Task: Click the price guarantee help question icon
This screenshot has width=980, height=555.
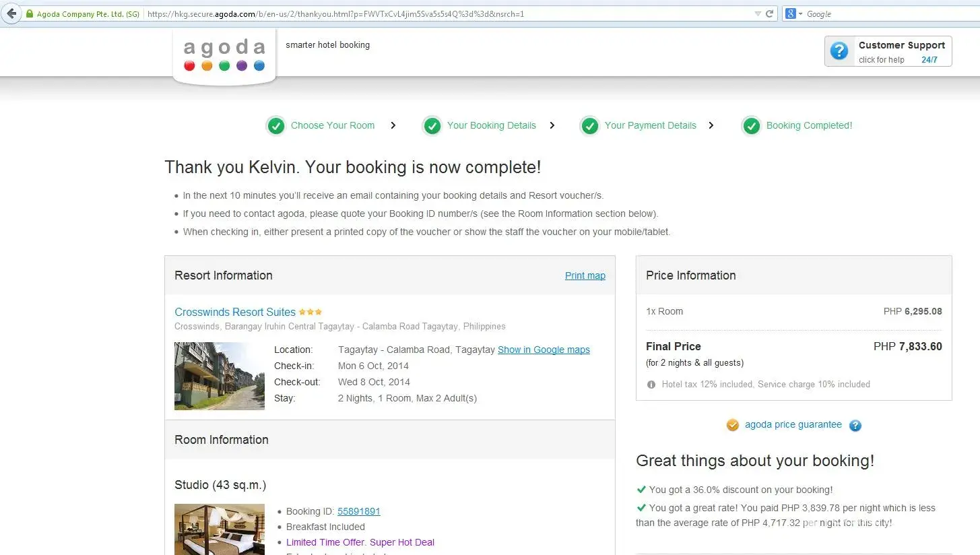Action: pyautogui.click(x=855, y=426)
